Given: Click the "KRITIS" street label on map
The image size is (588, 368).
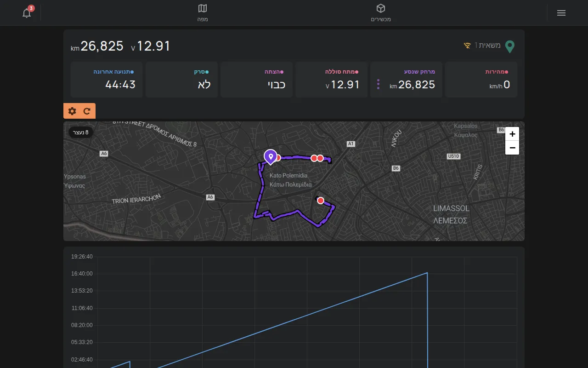Looking at the screenshot, I should click(478, 172).
